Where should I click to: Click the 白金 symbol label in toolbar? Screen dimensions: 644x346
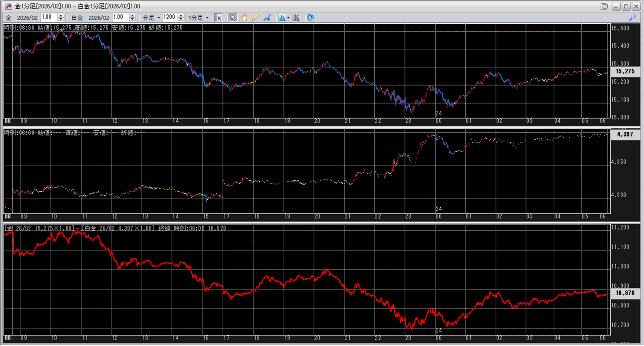click(77, 18)
